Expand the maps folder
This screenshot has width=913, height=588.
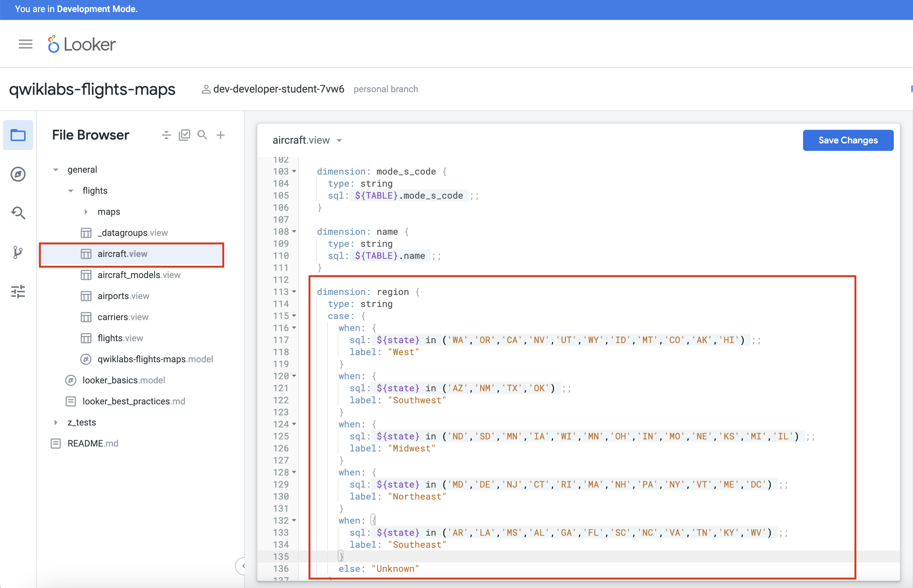pos(86,211)
